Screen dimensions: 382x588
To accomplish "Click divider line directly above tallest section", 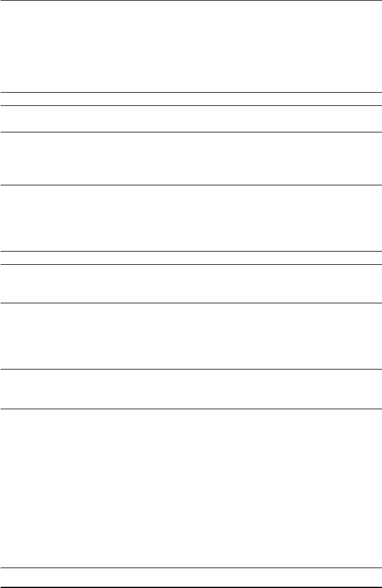I will pos(191,409).
